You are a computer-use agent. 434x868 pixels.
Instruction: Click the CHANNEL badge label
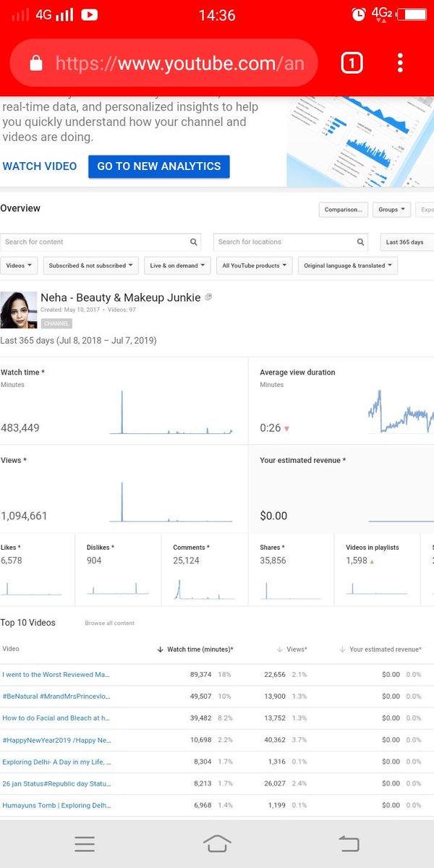click(56, 323)
